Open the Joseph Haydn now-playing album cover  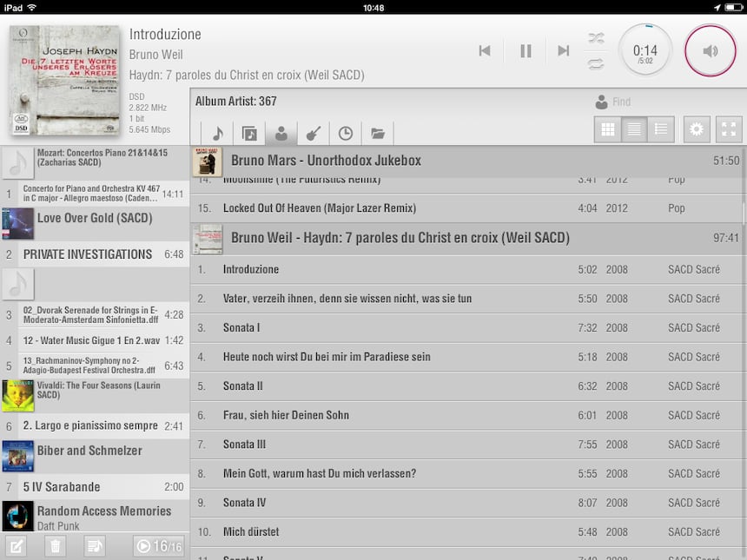pyautogui.click(x=64, y=81)
